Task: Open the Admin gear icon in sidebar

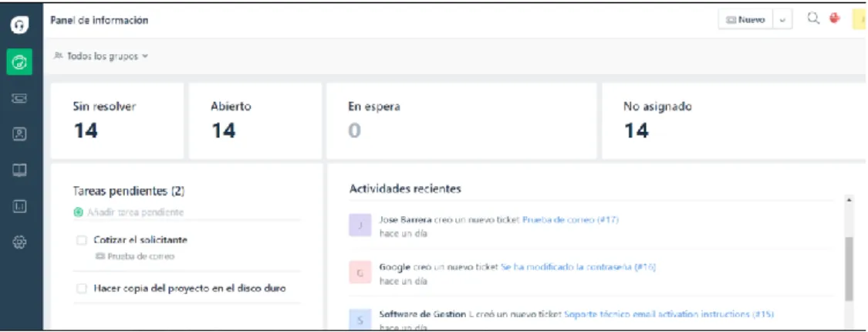Action: coord(19,242)
